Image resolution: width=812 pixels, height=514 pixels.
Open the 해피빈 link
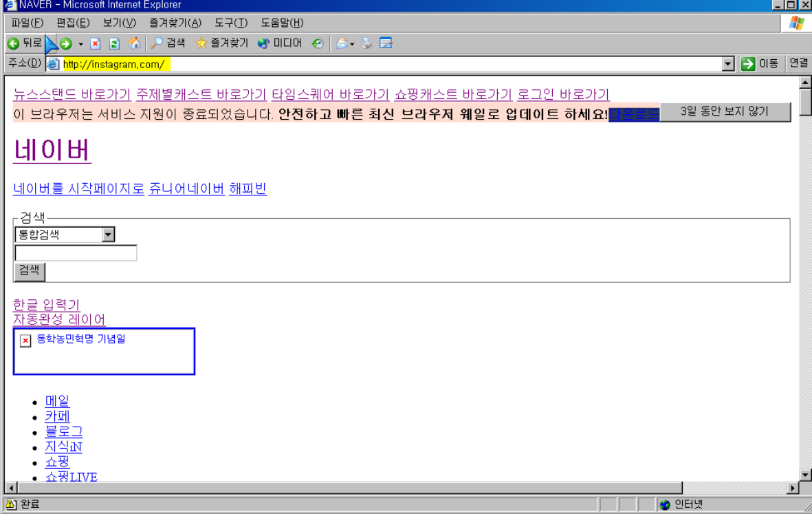(248, 189)
